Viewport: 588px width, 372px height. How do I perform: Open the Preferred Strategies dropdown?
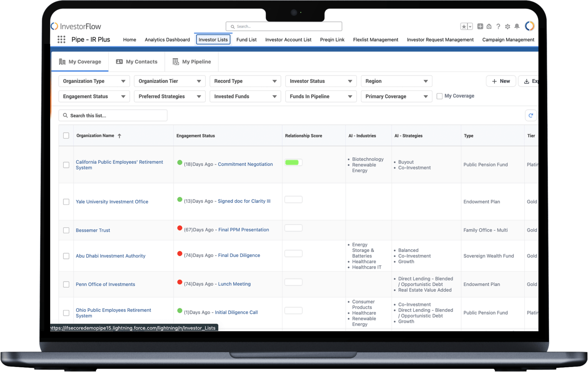tap(170, 97)
